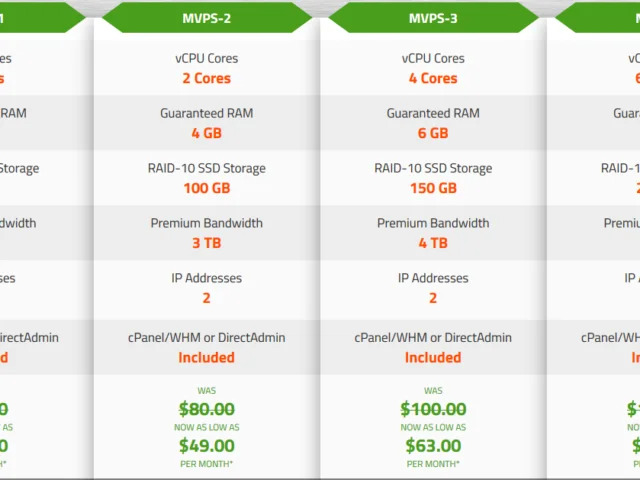Click the 2 Cores value under MVPS-2
Image resolution: width=640 pixels, height=480 pixels.
pos(207,78)
